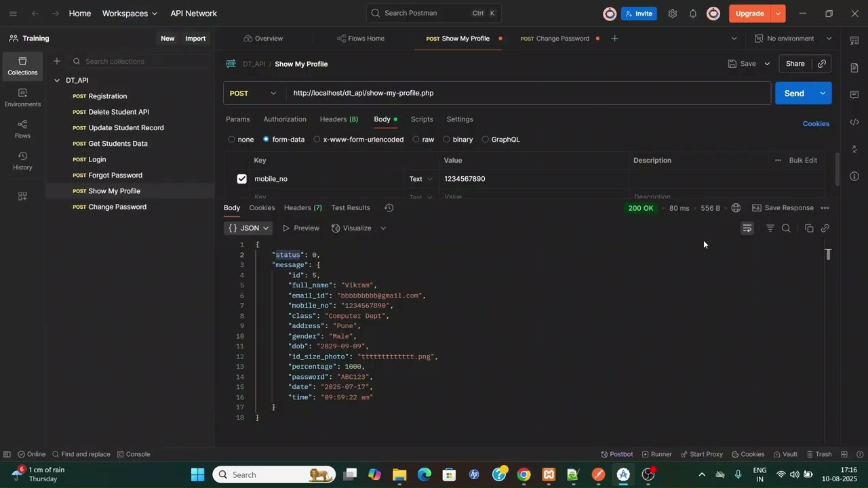Open the Upgrade dropdown arrow
Screen dimensions: 868x488
pos(778,14)
